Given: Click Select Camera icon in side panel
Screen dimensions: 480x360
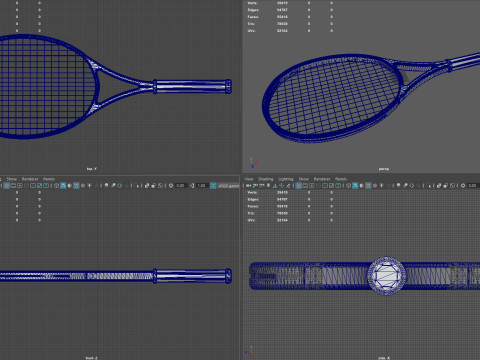Looking at the screenshot, I should [x=248, y=186].
